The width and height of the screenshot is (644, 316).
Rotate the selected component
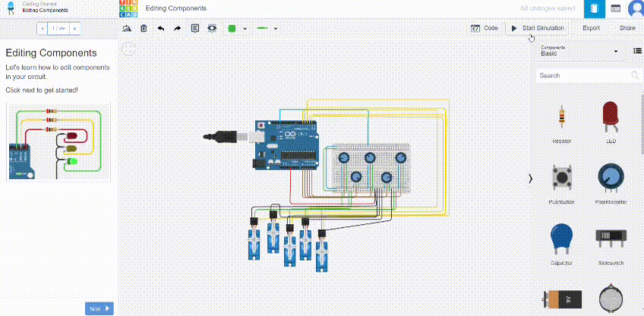tap(127, 28)
